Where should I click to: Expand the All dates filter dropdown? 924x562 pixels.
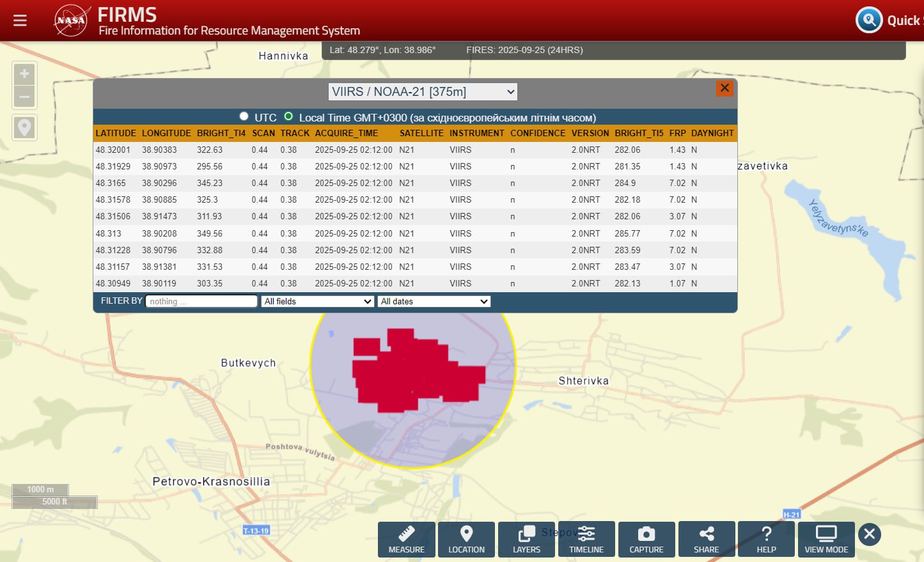(x=434, y=302)
